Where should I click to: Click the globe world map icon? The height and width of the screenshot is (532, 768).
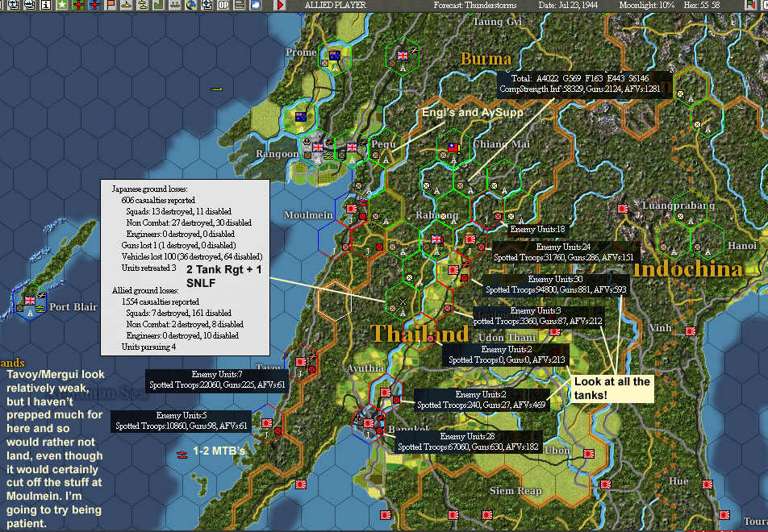click(x=191, y=5)
